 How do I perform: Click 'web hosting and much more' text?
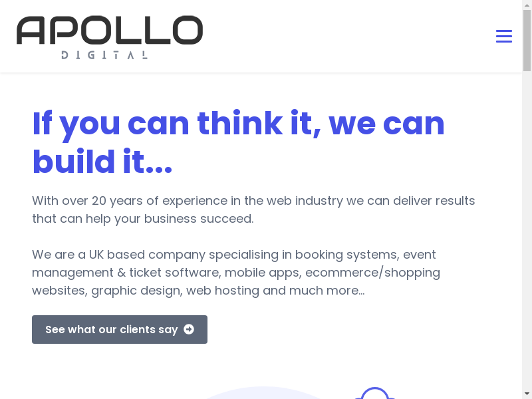click(x=275, y=291)
